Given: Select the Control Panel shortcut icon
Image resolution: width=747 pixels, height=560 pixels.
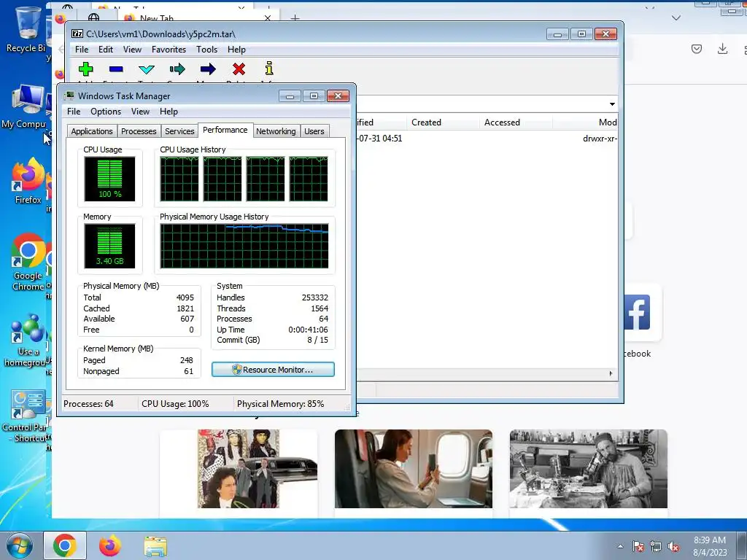Looking at the screenshot, I should (26, 416).
